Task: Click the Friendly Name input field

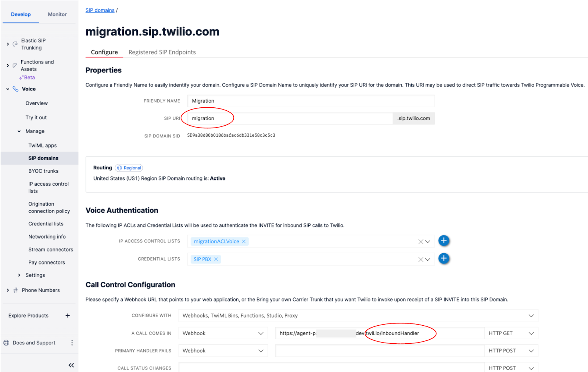Action: click(311, 101)
